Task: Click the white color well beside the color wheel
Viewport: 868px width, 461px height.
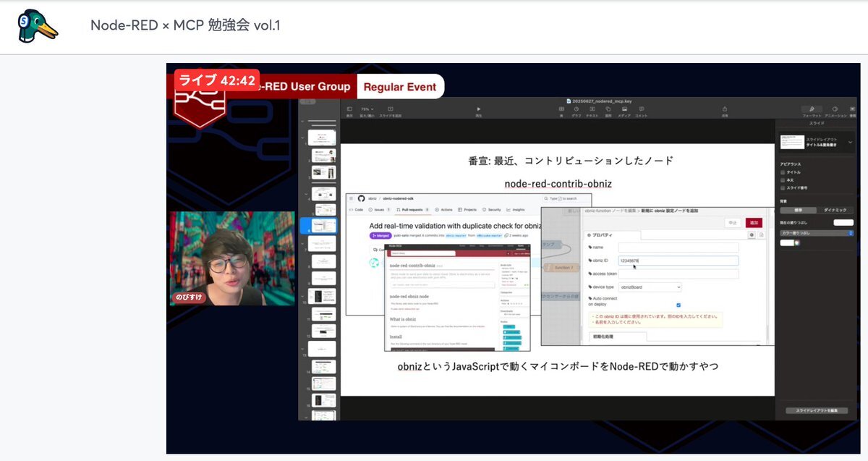Action: (786, 242)
